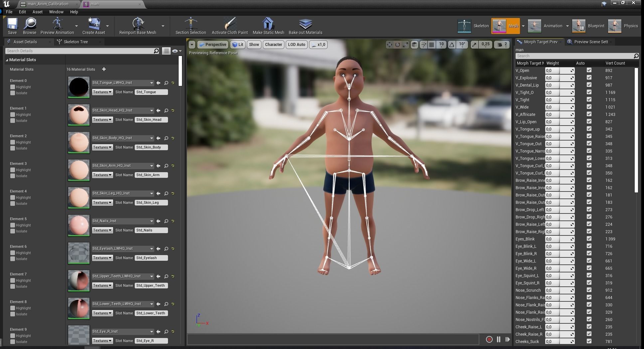Switch to man_Anim_Calibration document tab
Image resolution: width=644 pixels, height=349 pixels.
pyautogui.click(x=48, y=4)
